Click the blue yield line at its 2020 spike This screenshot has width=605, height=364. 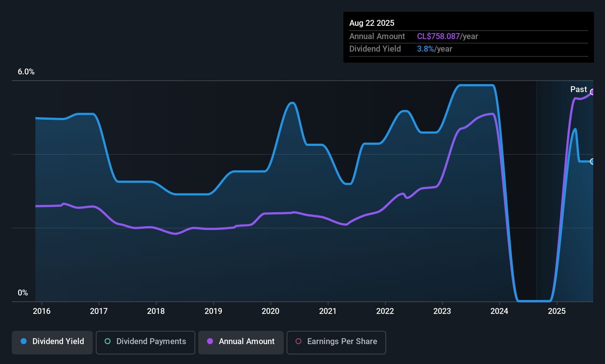coord(292,103)
